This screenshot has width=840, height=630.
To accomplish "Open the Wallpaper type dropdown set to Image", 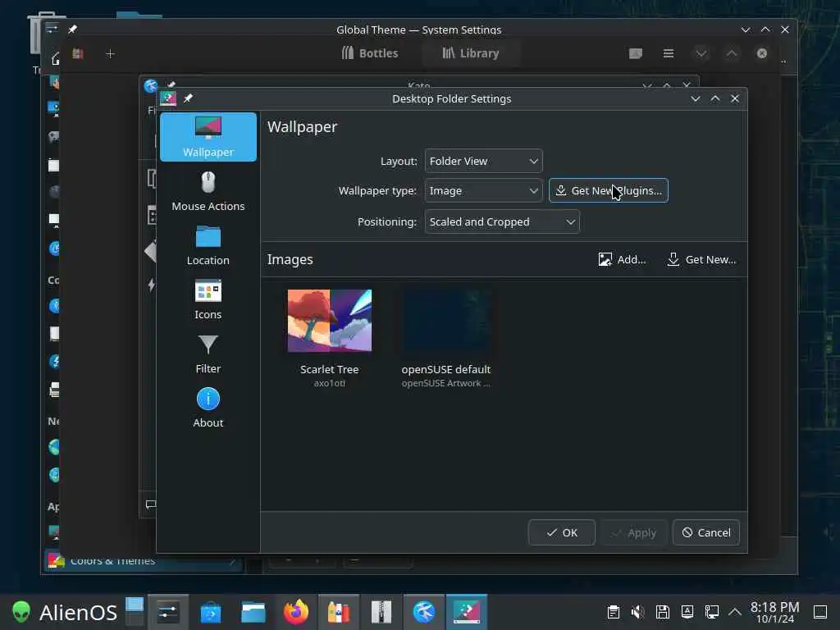I will pyautogui.click(x=483, y=190).
